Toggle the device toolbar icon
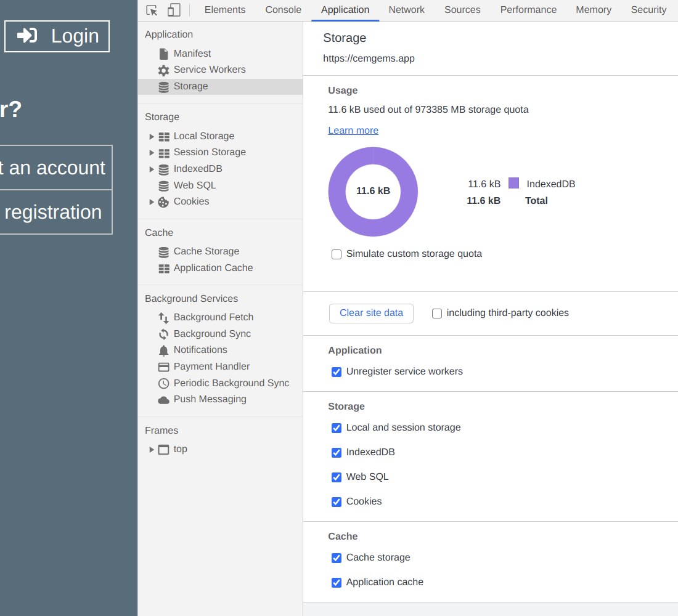The height and width of the screenshot is (616, 678). click(174, 10)
